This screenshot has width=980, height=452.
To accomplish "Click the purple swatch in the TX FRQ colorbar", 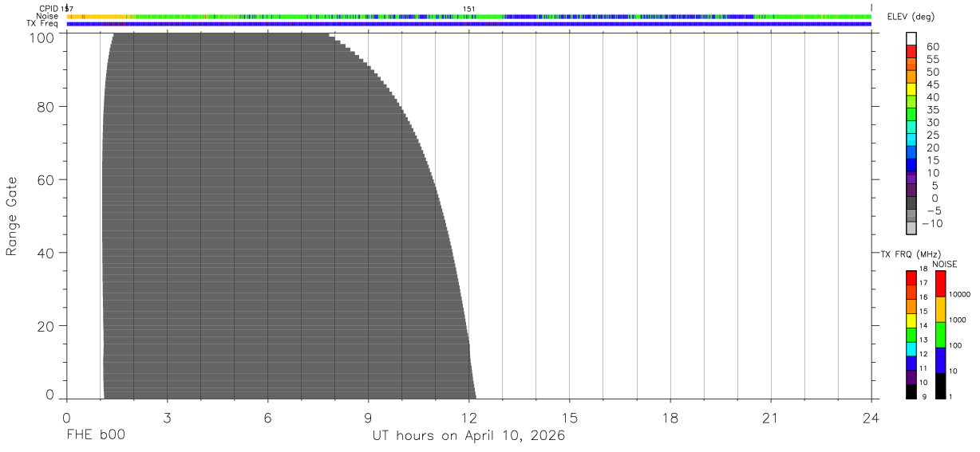I will coord(911,378).
